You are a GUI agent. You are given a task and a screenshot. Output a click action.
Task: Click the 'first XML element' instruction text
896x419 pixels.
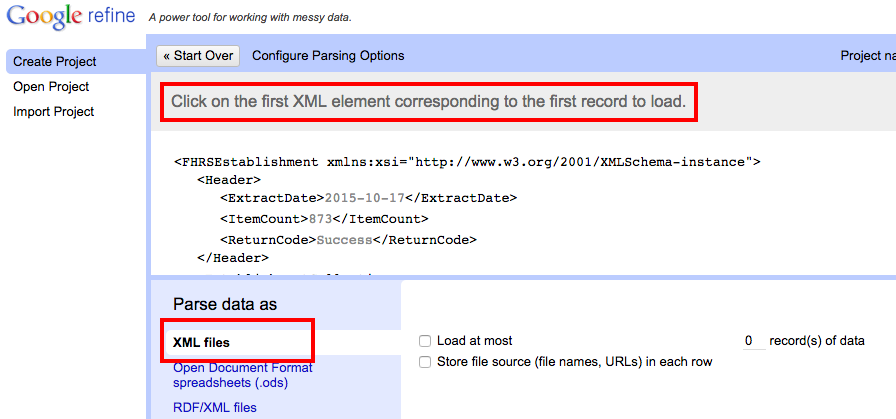click(428, 102)
